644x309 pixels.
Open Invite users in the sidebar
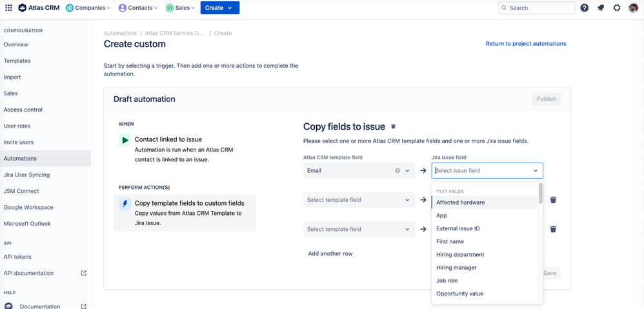point(45,143)
